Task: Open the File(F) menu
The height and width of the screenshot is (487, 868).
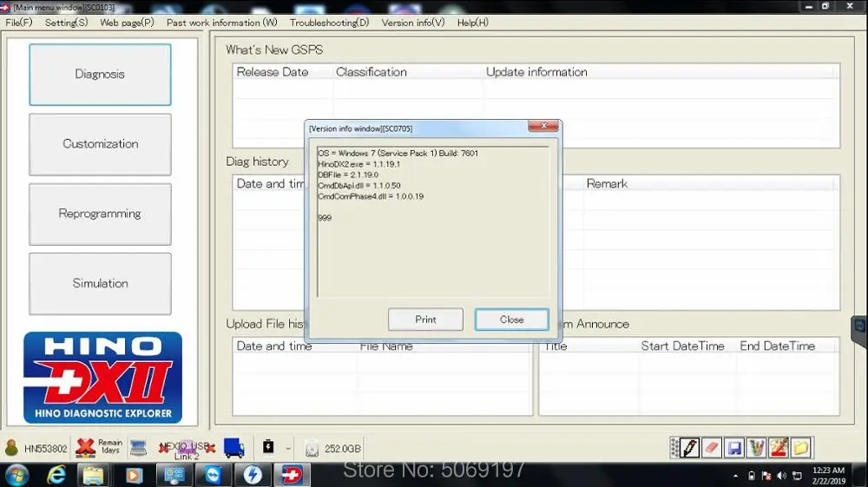Action: point(19,23)
